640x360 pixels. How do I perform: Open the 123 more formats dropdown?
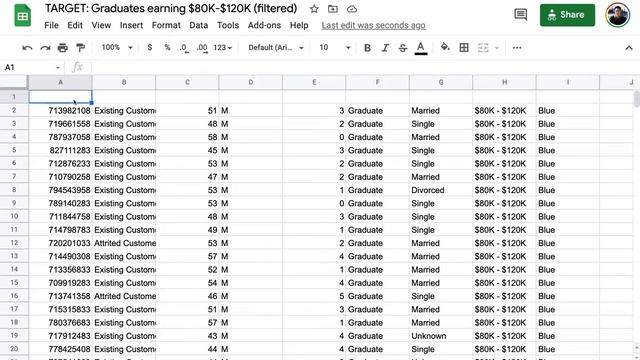(222, 48)
